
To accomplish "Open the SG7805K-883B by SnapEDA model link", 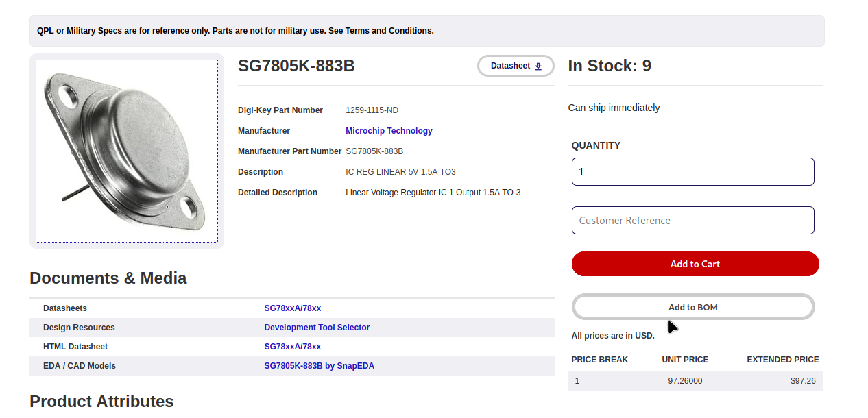I will click(319, 366).
